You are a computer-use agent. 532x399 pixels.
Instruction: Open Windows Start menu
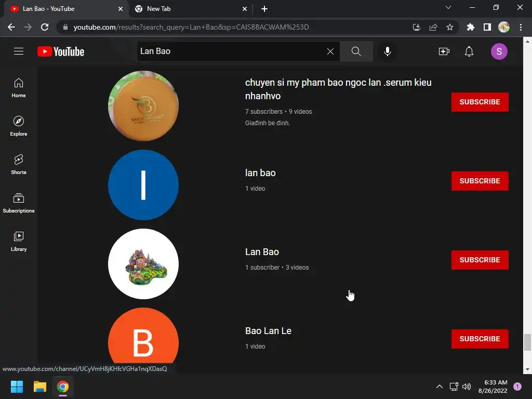pyautogui.click(x=17, y=387)
